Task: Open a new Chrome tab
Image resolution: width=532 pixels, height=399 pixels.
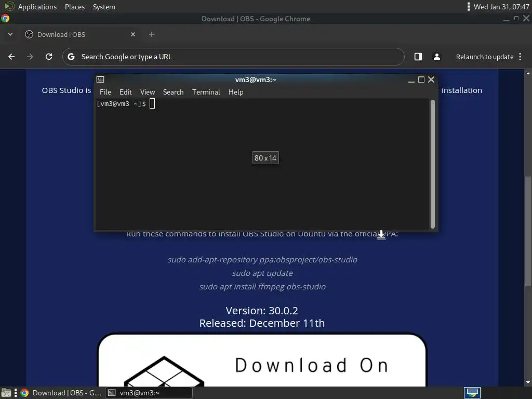Action: (x=152, y=34)
